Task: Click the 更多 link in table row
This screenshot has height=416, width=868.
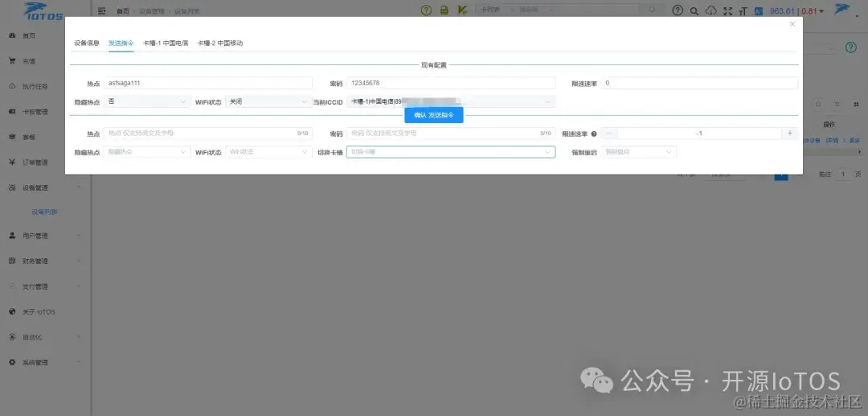Action: (854, 140)
